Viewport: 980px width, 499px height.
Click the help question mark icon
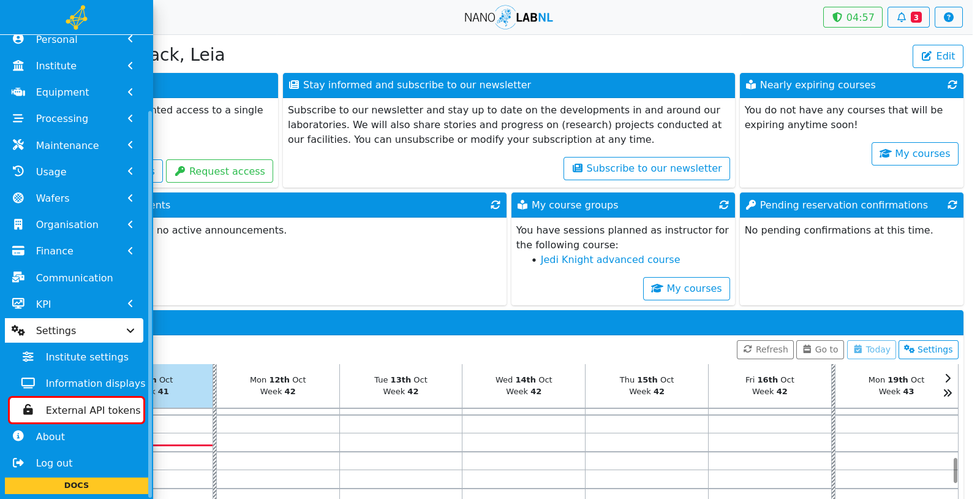(948, 17)
